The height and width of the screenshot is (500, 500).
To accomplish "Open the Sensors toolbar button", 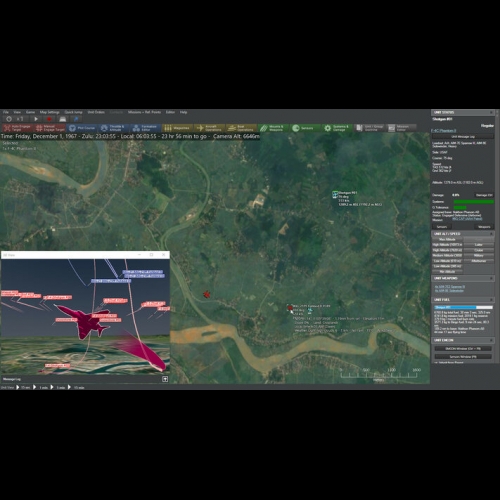I will [x=305, y=128].
